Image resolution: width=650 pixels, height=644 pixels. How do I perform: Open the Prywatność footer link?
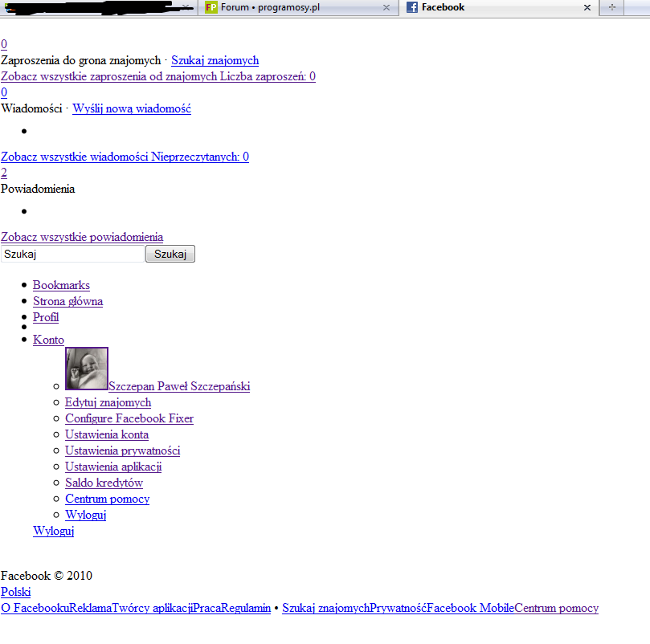398,608
